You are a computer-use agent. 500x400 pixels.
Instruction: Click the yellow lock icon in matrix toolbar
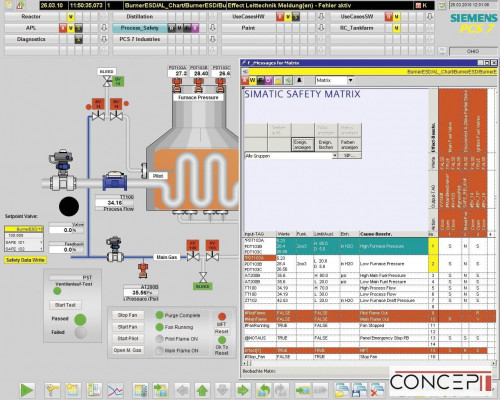click(278, 80)
